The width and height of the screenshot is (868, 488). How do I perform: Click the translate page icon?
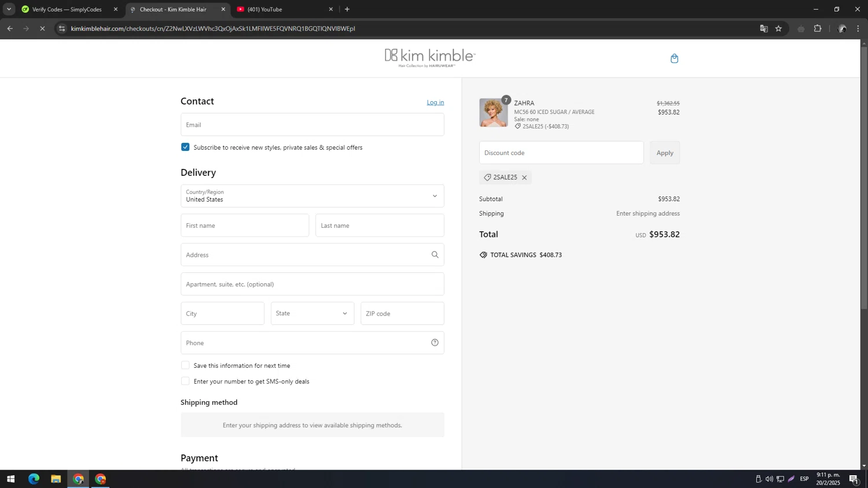click(x=764, y=28)
